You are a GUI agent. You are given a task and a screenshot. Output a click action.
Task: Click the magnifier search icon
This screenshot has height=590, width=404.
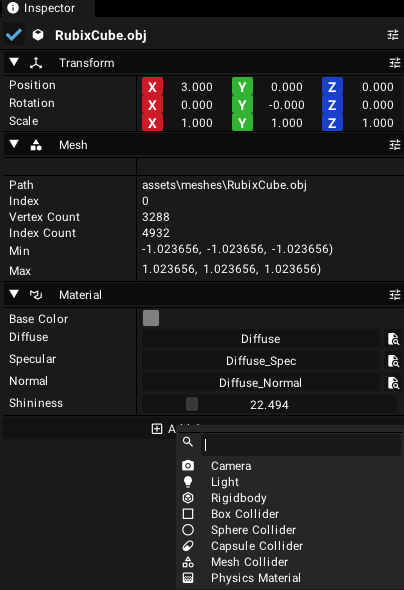(x=188, y=442)
